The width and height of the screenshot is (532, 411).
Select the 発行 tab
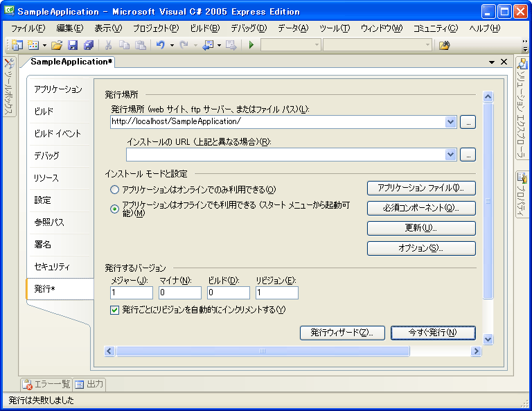pos(60,289)
